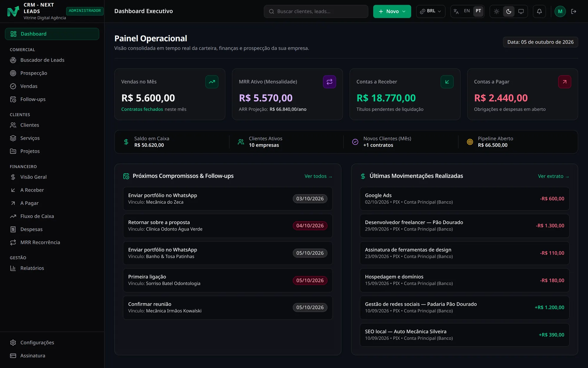Open MRR Recorrência in sidebar
588x368 pixels.
(52, 242)
